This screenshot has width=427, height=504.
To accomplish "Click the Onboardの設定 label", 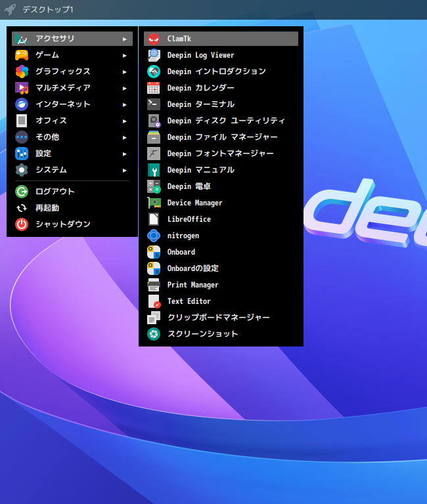I will pyautogui.click(x=193, y=268).
